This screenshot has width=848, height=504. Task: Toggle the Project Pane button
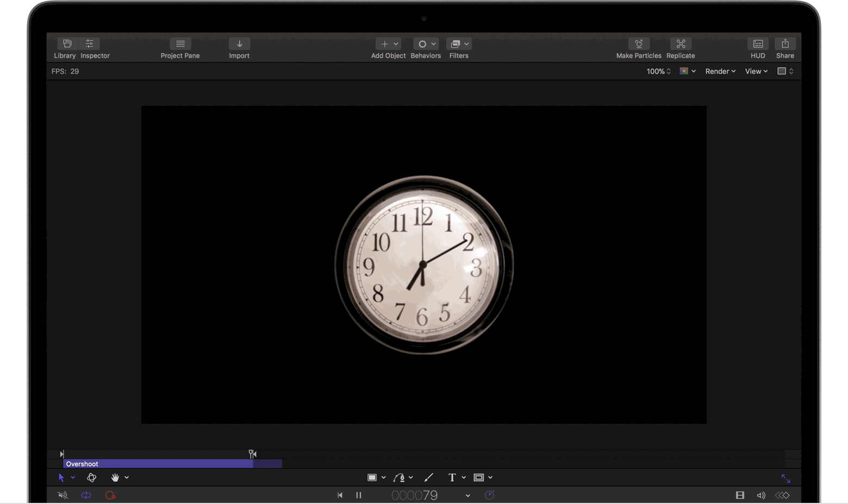[180, 44]
